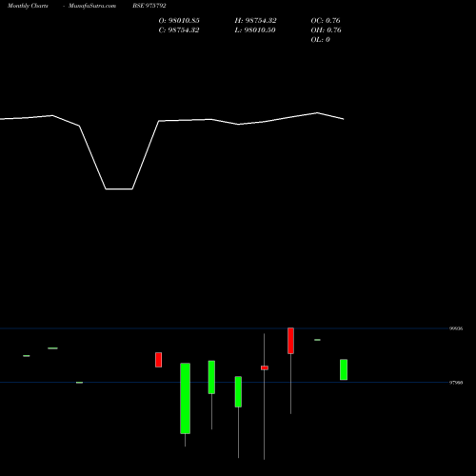Click the flat bottom of the white indicator line dip
Image resolution: width=476 pixels, height=476 pixels.
(119, 189)
